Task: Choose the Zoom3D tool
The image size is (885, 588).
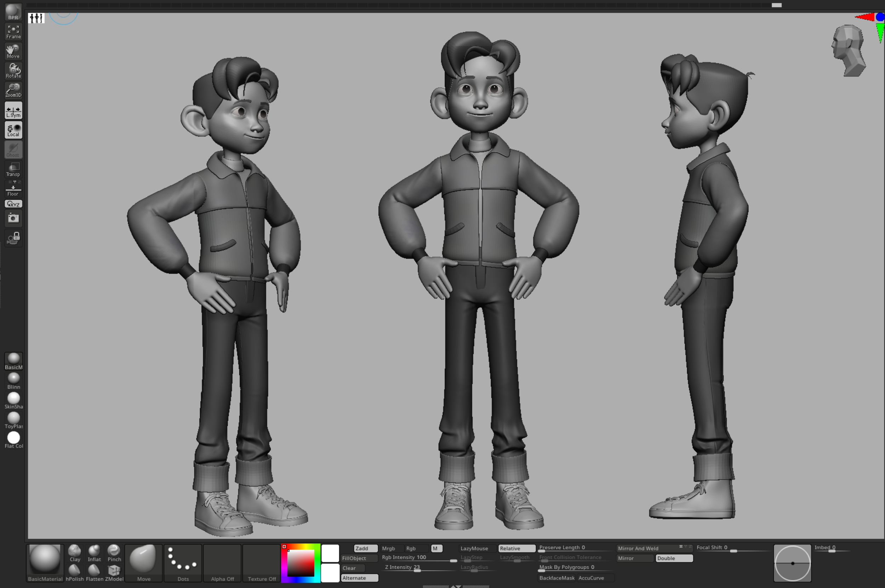Action: pyautogui.click(x=13, y=90)
